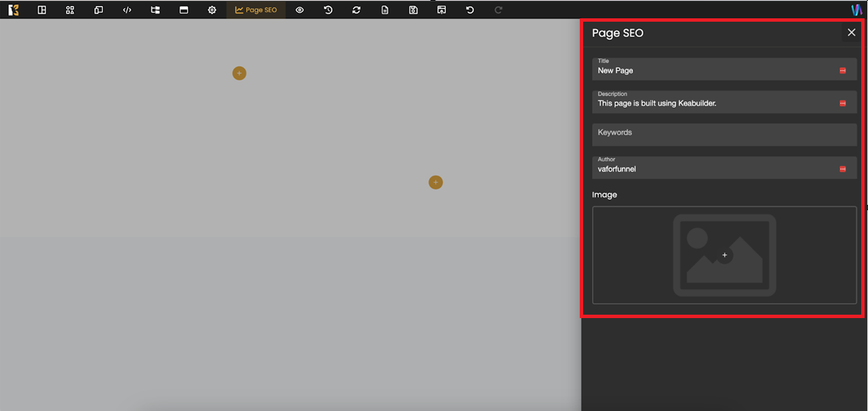Open the custom code editor icon
This screenshot has height=411, width=868.
point(127,10)
